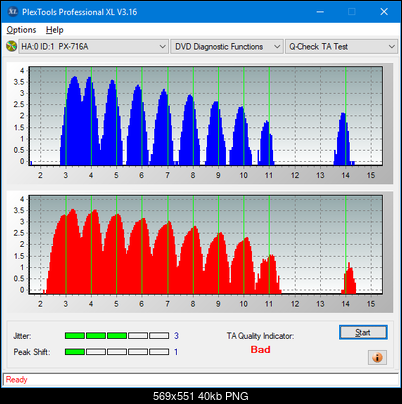Click the Peak Shift level bar indicator

117,352
